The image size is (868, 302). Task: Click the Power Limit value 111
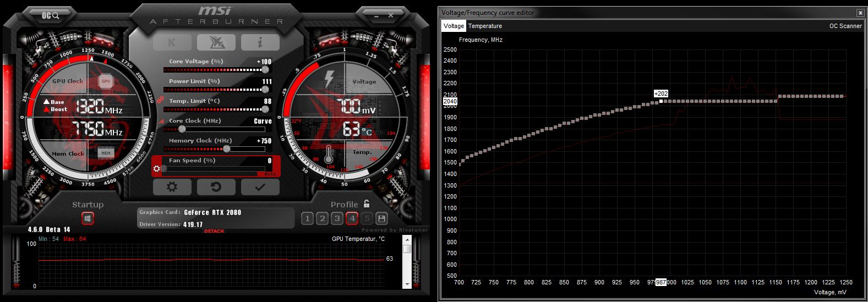267,81
